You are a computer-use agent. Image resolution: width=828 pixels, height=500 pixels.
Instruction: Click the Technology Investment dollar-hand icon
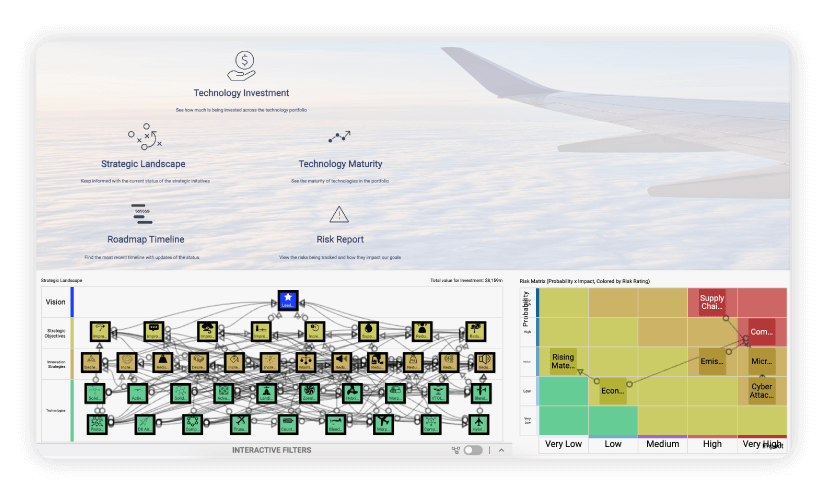(x=241, y=66)
